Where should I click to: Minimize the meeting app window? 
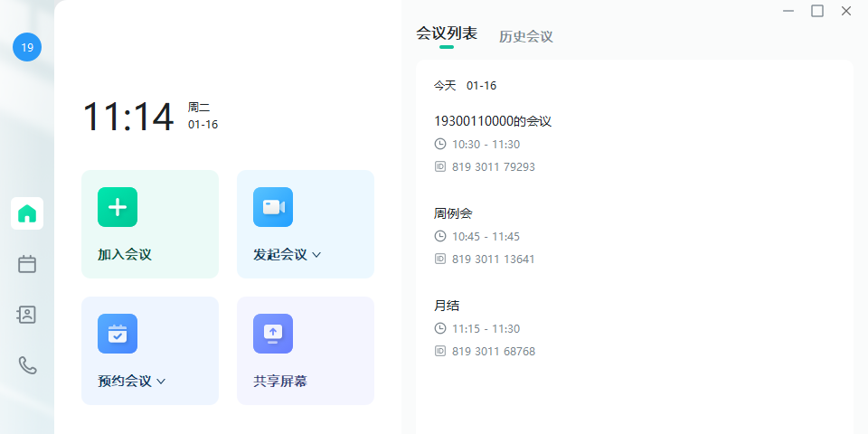pyautogui.click(x=788, y=11)
